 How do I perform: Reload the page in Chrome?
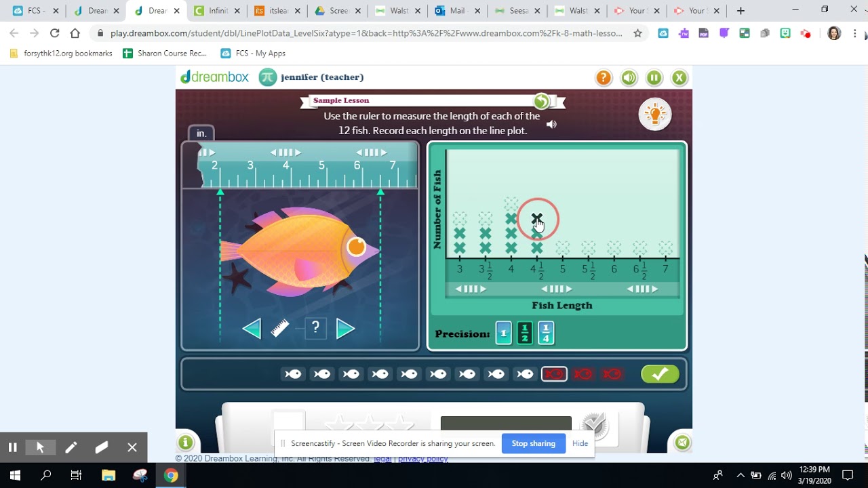point(55,33)
